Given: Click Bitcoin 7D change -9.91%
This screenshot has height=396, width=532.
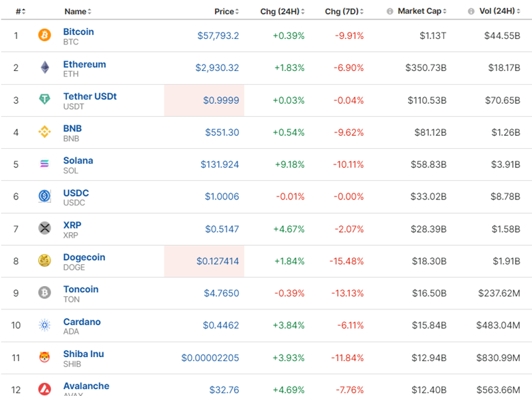Looking at the screenshot, I should pyautogui.click(x=349, y=36).
